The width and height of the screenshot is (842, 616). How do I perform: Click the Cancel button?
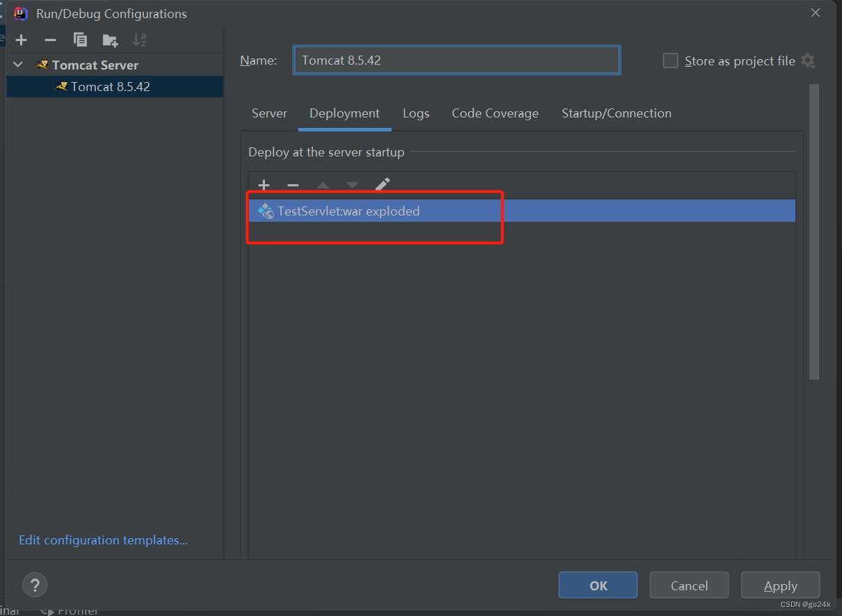(689, 585)
